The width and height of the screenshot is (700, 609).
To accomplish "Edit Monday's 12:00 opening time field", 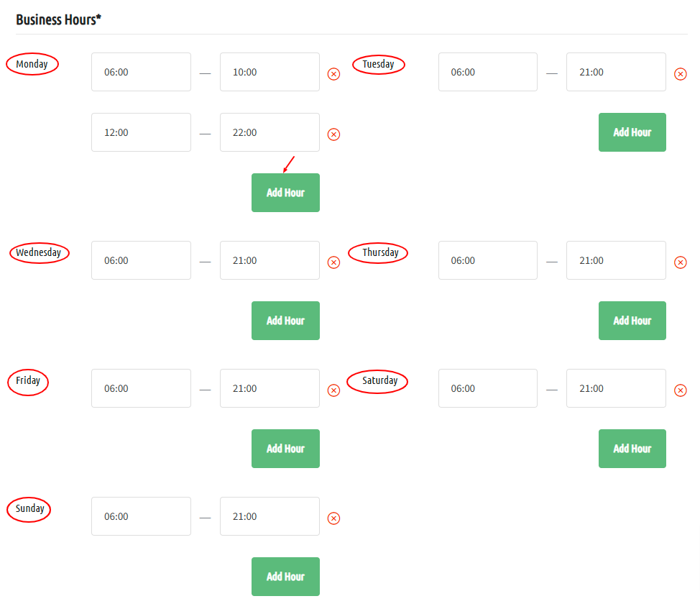I will pos(141,132).
